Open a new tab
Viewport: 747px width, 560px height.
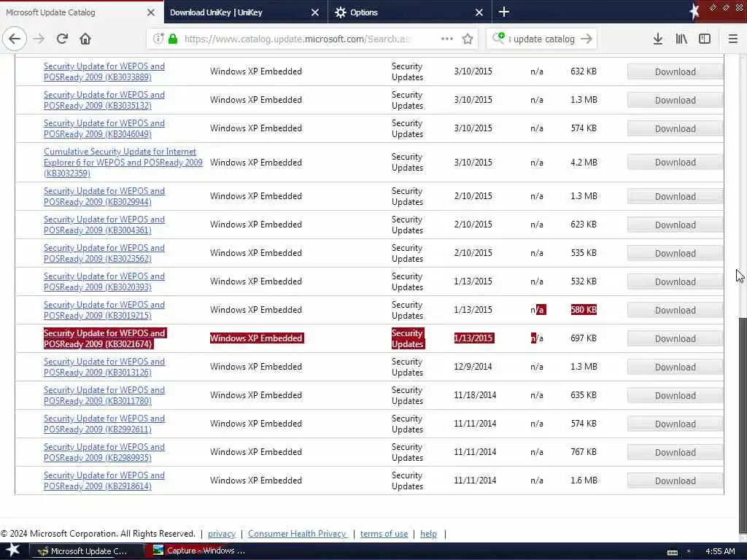504,12
